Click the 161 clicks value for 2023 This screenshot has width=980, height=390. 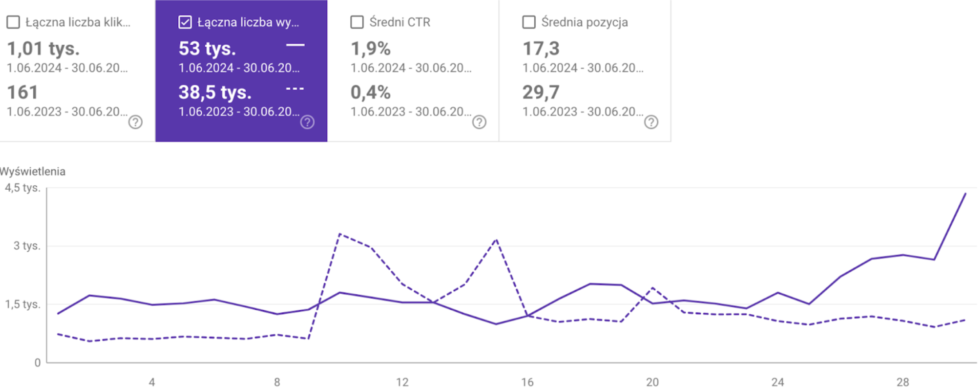23,93
